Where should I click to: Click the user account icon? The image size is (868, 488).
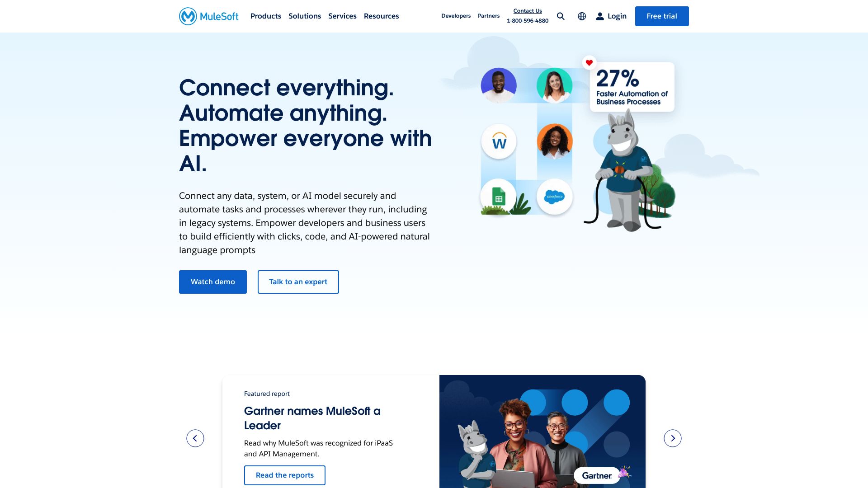click(600, 16)
